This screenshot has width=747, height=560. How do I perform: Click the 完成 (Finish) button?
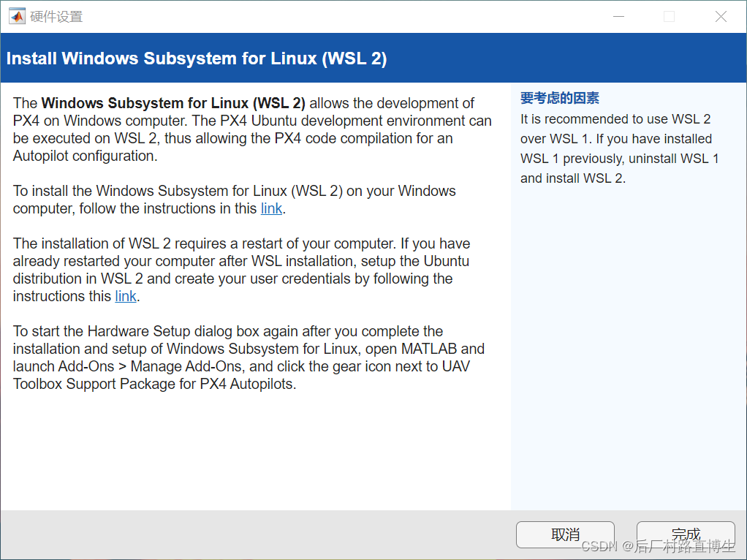[686, 534]
